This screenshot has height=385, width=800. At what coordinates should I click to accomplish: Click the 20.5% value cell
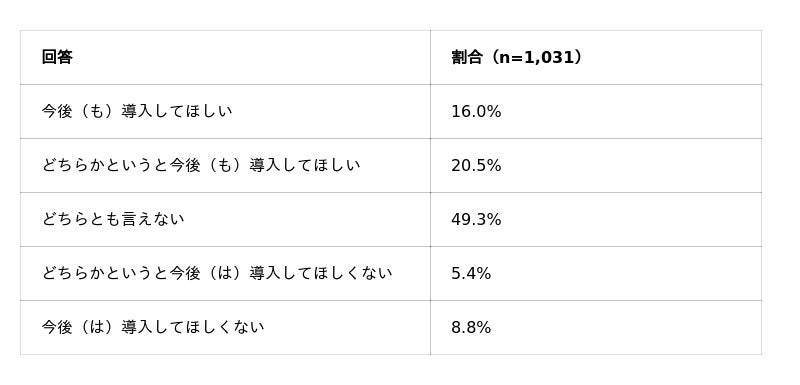tap(596, 165)
